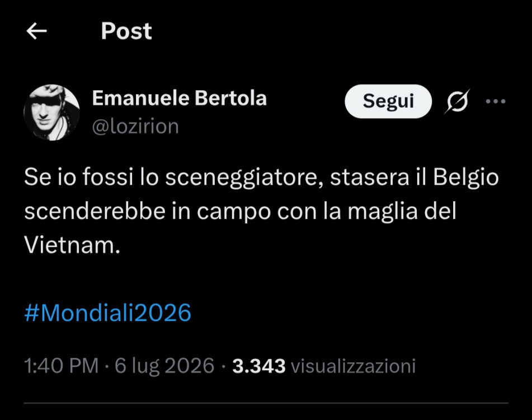Viewport: 532px width, 420px height.
Task: Open the @lozirion handle
Action: tap(135, 127)
